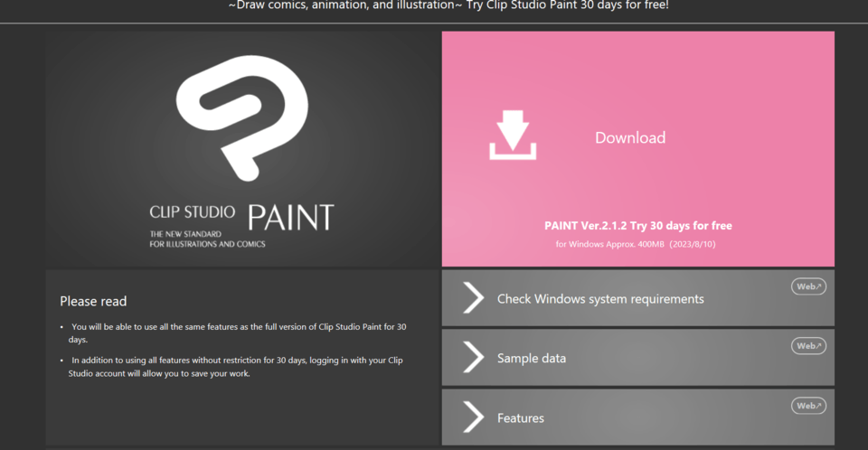Click the download arrow icon
Image resolution: width=868 pixels, height=450 pixels.
click(513, 136)
